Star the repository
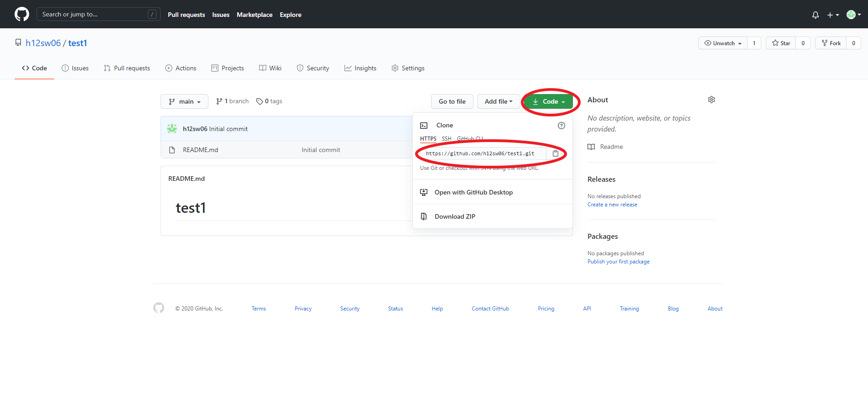The image size is (868, 405). pyautogui.click(x=781, y=43)
